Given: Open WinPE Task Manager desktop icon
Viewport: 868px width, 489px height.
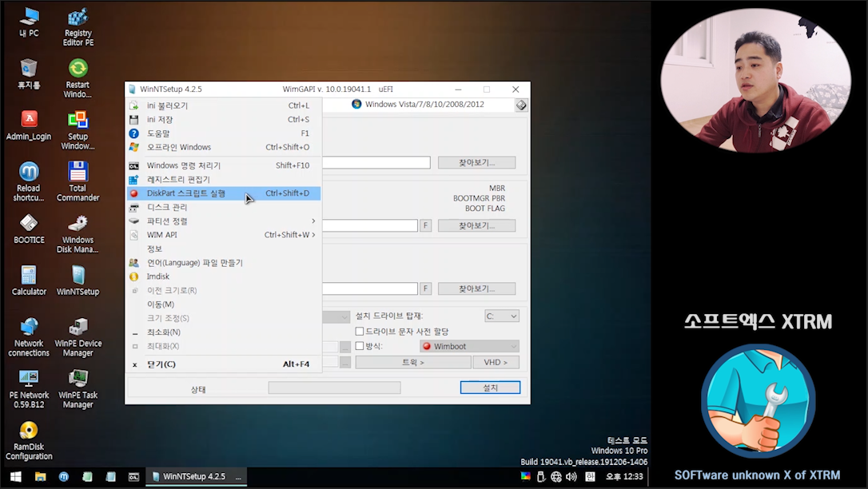Looking at the screenshot, I should (x=78, y=389).
